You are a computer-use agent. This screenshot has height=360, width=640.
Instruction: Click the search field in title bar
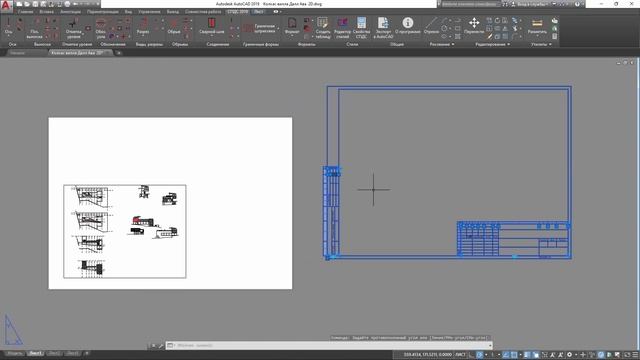click(x=470, y=4)
